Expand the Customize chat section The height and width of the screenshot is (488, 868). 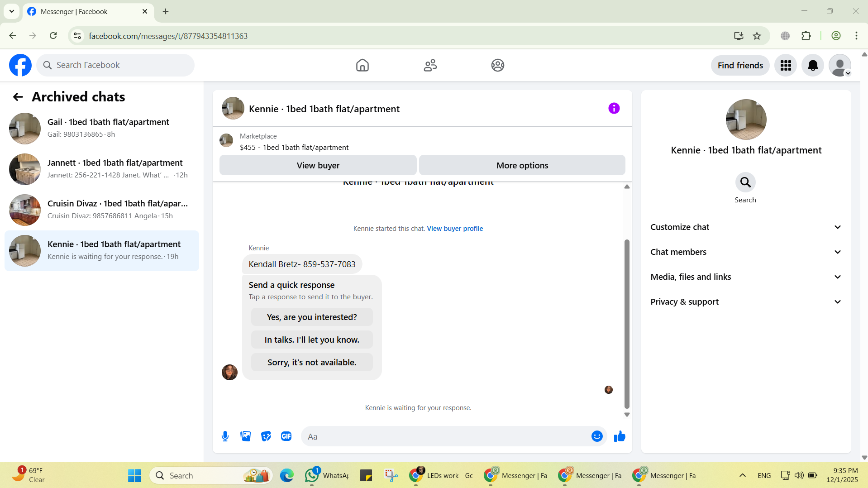coord(746,227)
